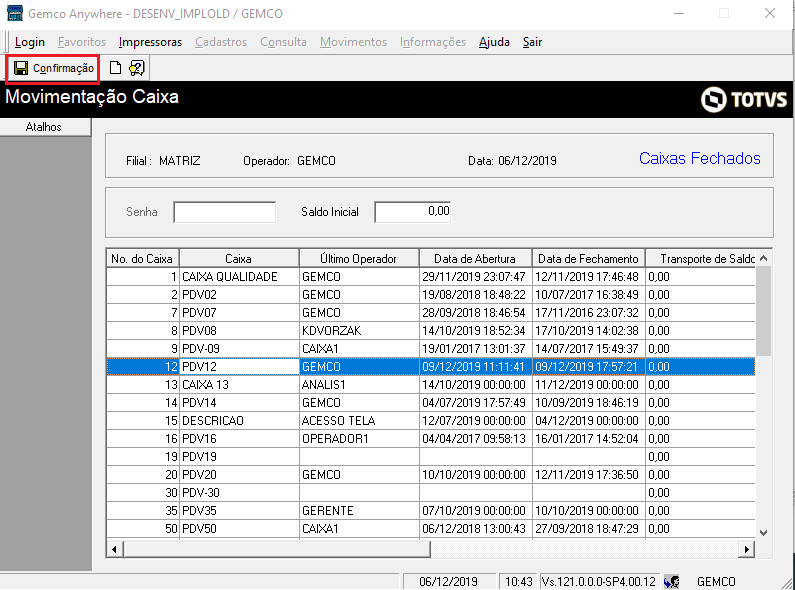795x590 pixels.
Task: Select the PDV14 row
Action: click(x=430, y=402)
